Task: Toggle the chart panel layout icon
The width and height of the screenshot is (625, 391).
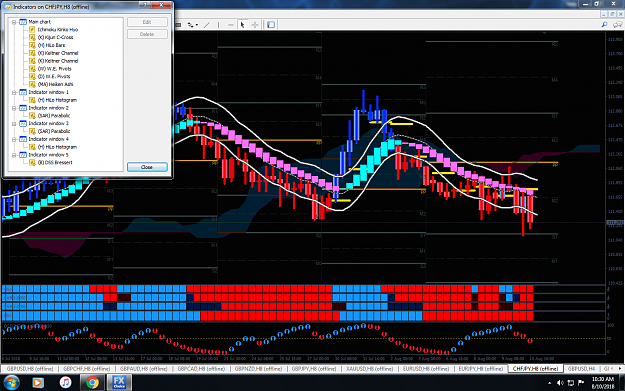Action: pos(271,25)
